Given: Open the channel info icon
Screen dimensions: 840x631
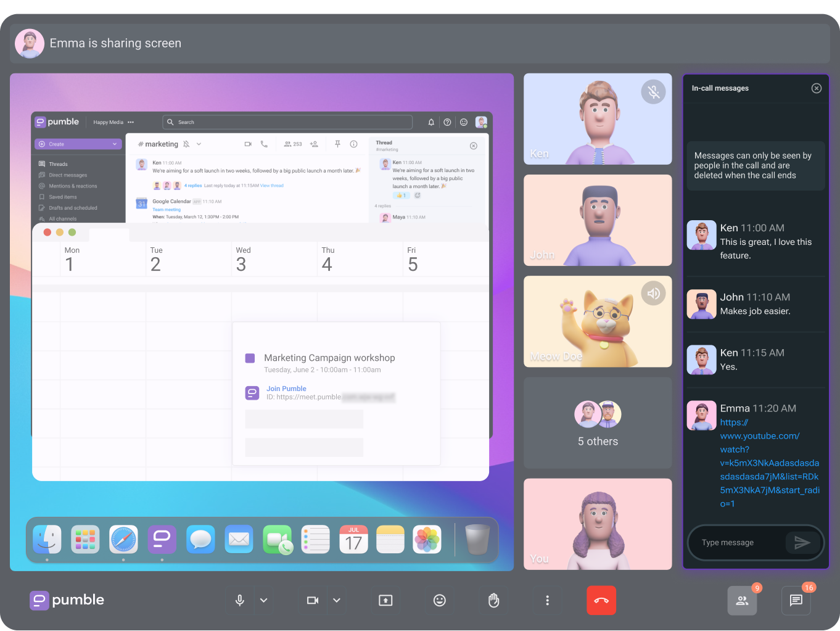Looking at the screenshot, I should click(353, 144).
